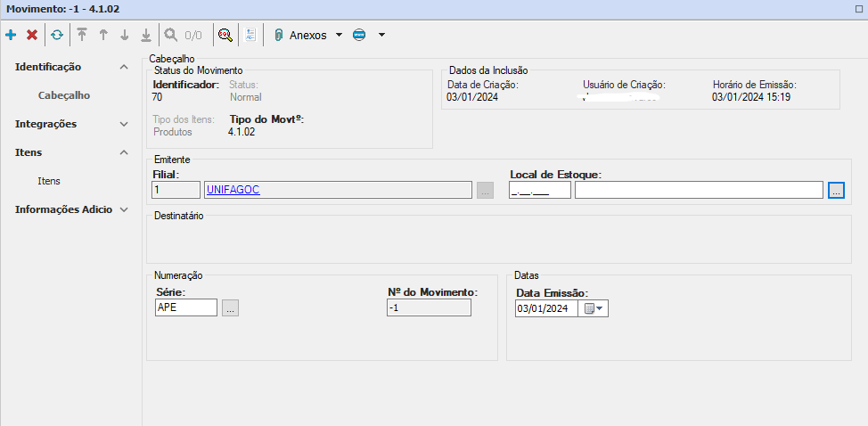Go to previous record up arrow

pos(103,36)
